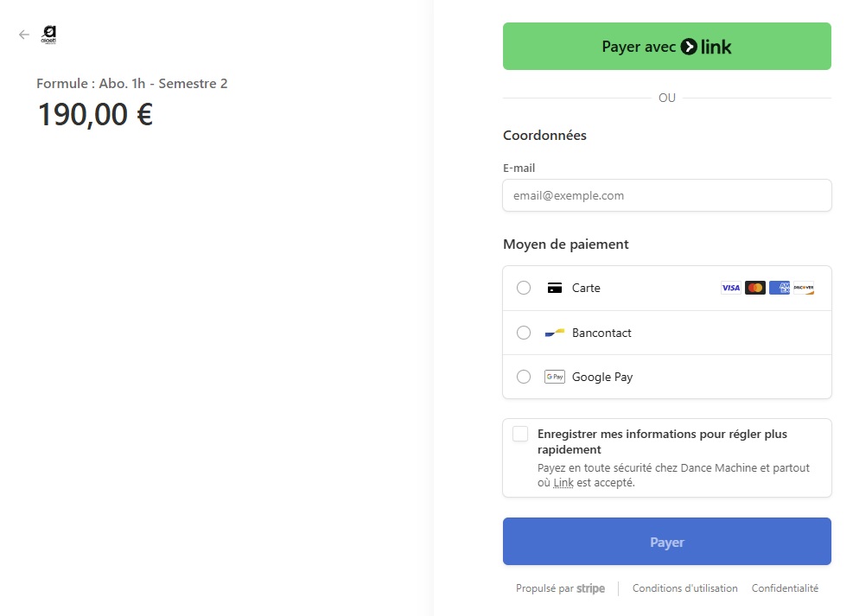Select the Google Pay radio button

click(524, 377)
